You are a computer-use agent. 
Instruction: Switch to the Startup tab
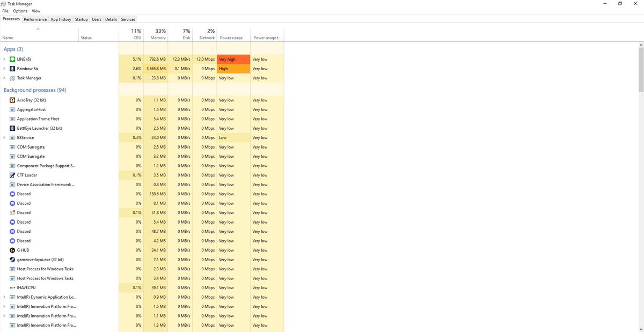pyautogui.click(x=82, y=19)
